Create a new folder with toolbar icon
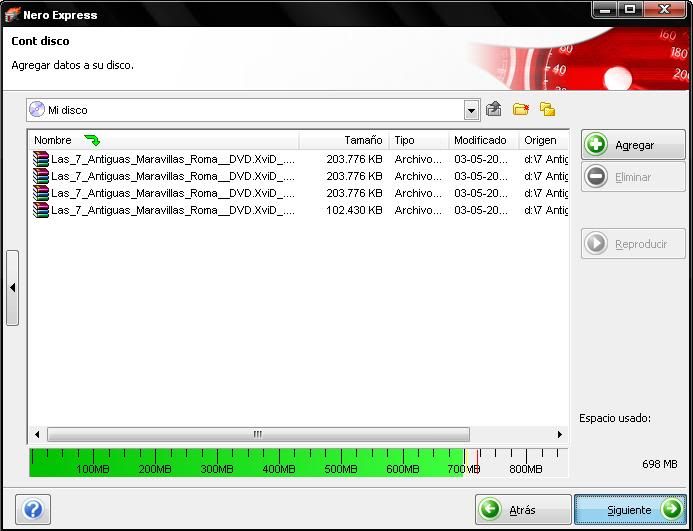 (x=521, y=109)
